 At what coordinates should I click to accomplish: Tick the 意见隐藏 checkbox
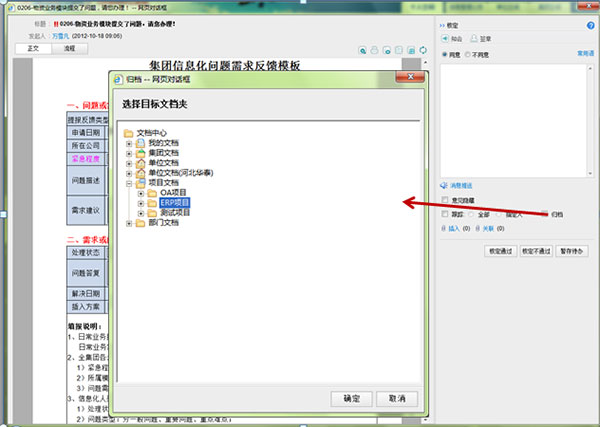click(x=445, y=200)
